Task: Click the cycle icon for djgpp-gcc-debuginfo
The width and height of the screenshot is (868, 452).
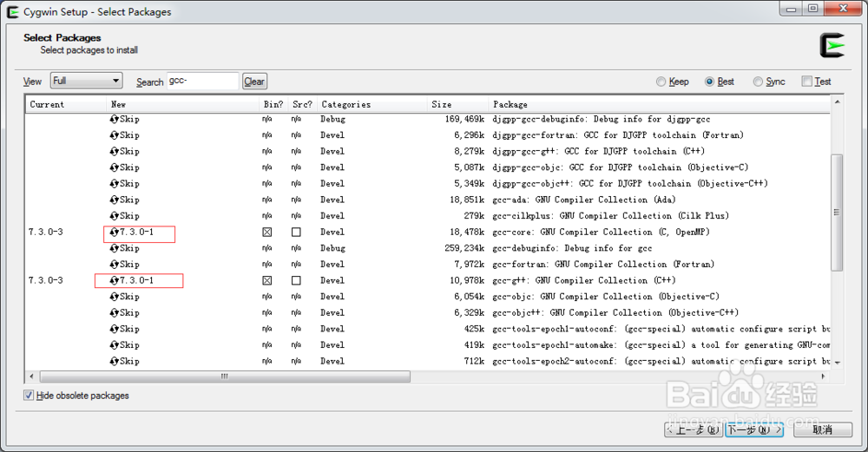Action: [x=114, y=119]
